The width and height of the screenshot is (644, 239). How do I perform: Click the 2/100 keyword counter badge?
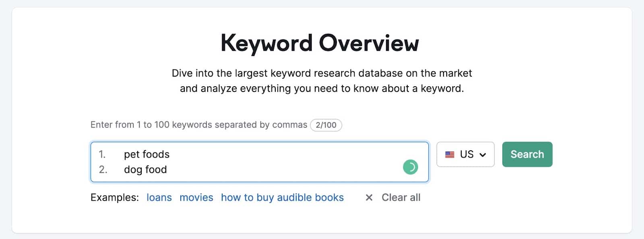pyautogui.click(x=326, y=125)
